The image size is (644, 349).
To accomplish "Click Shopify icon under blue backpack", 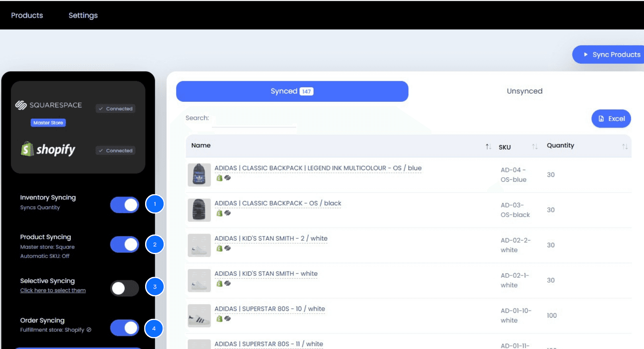I will coord(219,178).
